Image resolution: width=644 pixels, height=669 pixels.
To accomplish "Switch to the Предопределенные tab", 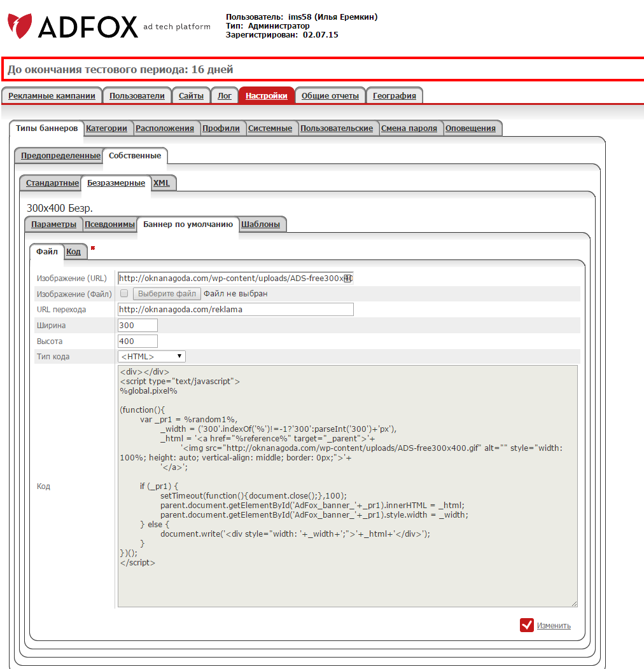I will click(x=60, y=156).
